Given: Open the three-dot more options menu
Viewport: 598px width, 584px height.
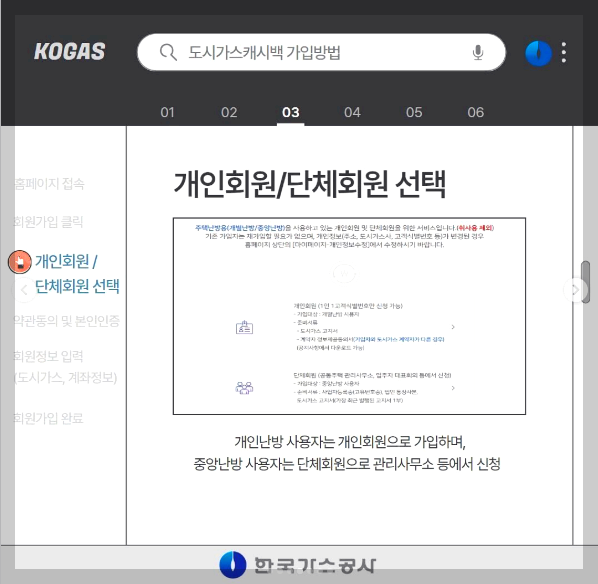Looking at the screenshot, I should (564, 52).
